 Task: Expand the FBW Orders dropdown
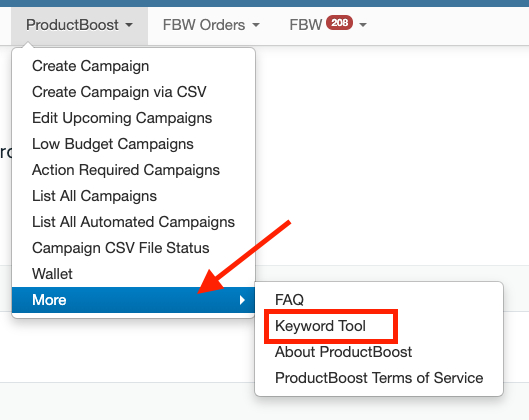tap(211, 25)
